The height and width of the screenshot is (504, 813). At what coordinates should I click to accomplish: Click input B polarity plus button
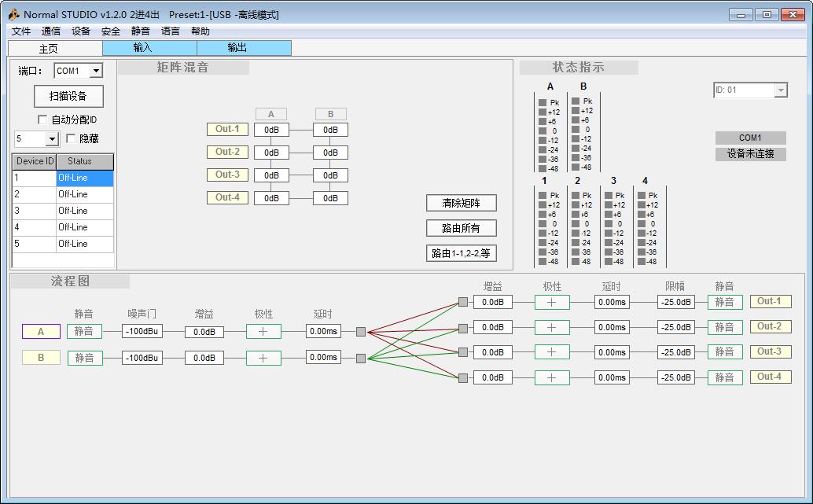point(263,358)
